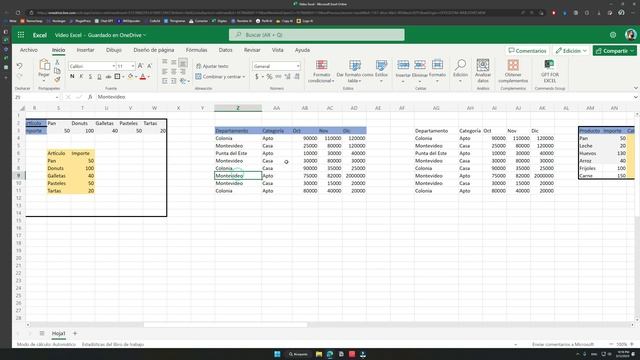Screen dimensions: 640x360
Task: Open the Edición mode dropdown
Action: 571,51
